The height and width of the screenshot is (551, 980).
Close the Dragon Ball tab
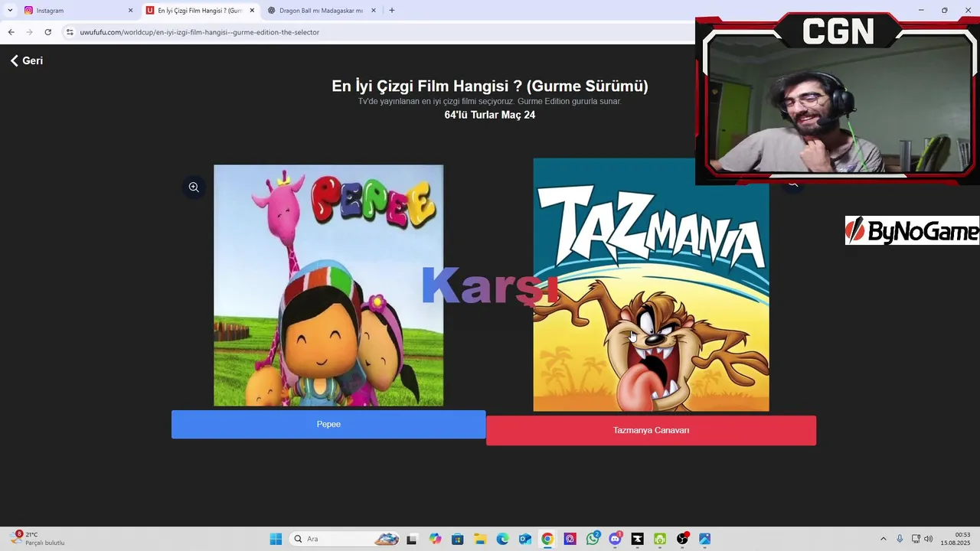click(x=374, y=11)
